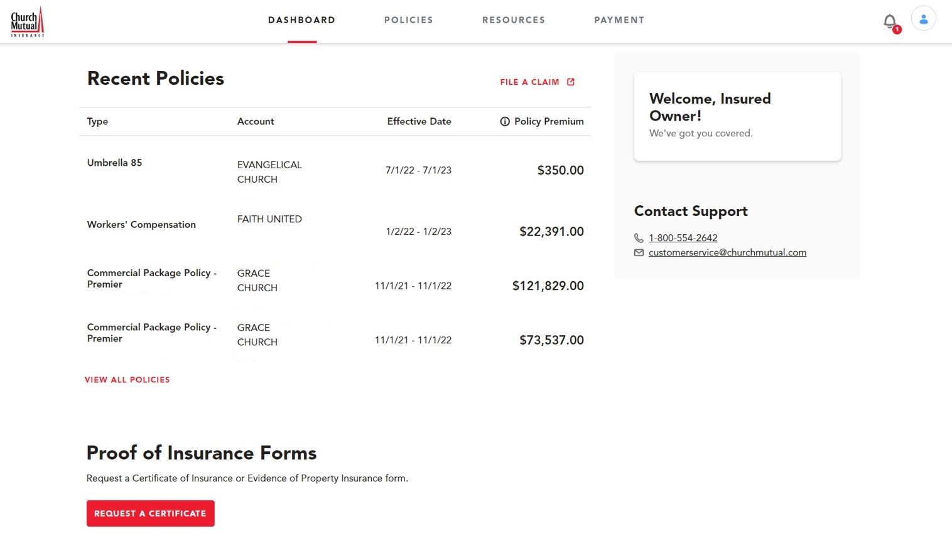952x560 pixels.
Task: Click the File a Claim link
Action: [529, 82]
